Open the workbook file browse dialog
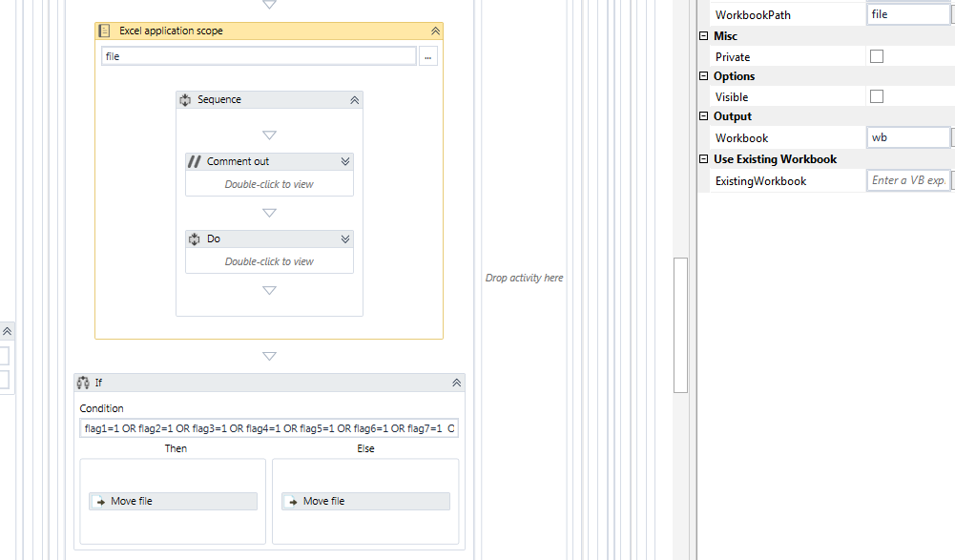Image resolution: width=955 pixels, height=560 pixels. tap(427, 55)
